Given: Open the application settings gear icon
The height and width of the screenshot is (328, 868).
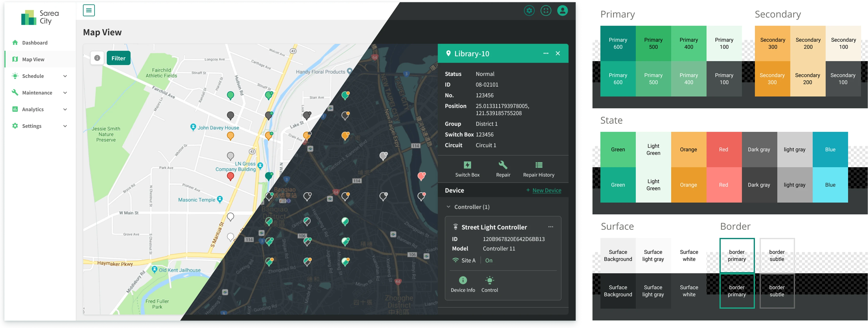Looking at the screenshot, I should 529,10.
